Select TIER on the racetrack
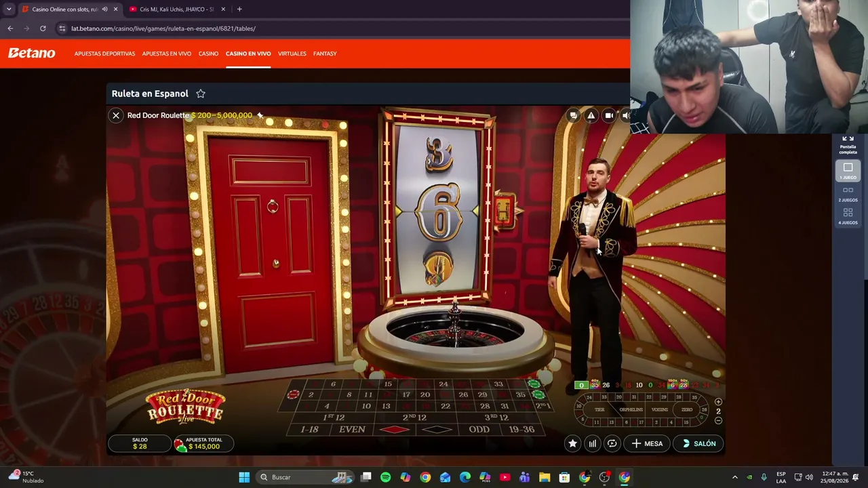 [x=599, y=409]
